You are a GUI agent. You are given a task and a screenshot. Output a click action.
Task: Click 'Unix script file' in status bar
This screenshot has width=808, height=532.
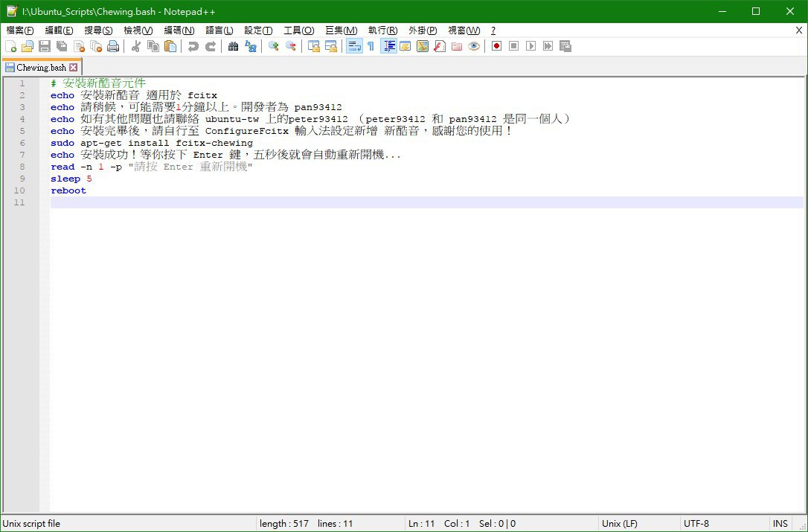[x=31, y=524]
